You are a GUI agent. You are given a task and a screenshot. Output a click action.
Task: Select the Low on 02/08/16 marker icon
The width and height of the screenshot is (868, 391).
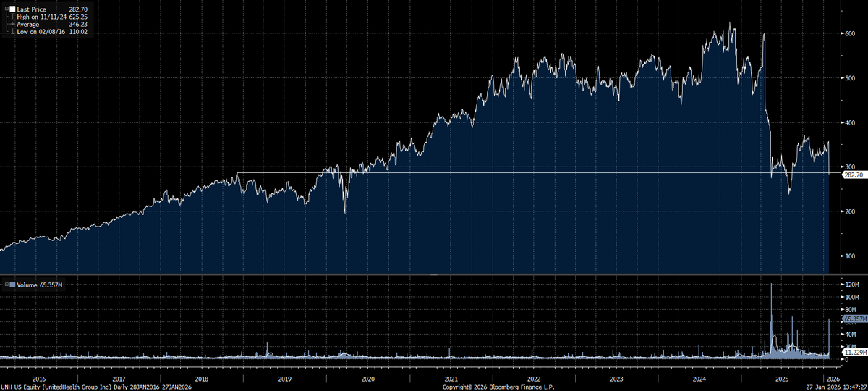point(12,32)
